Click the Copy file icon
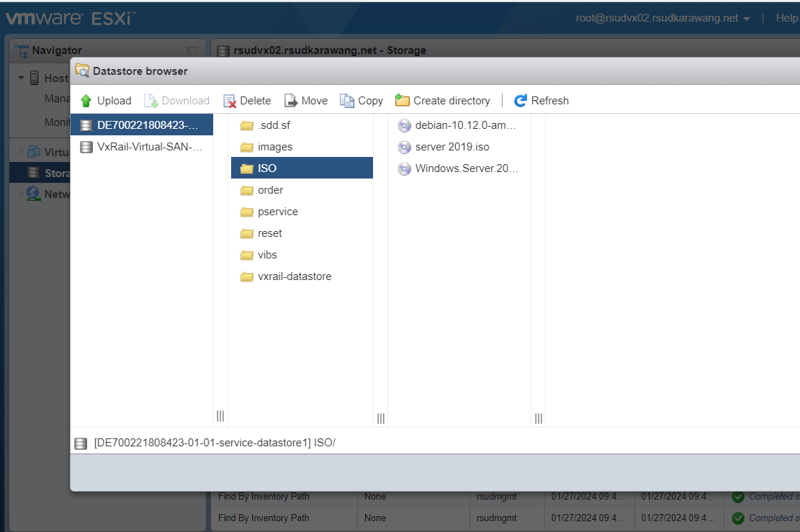Viewport: 800px width, 532px height. (361, 101)
